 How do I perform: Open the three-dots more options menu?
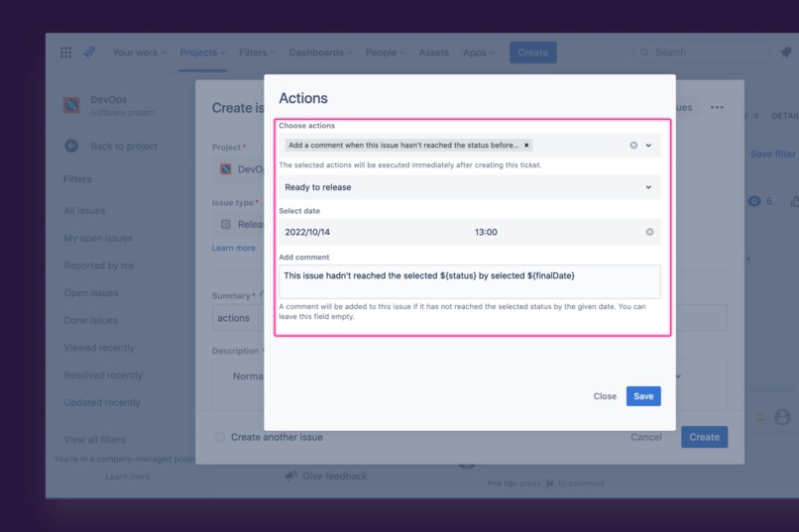click(x=717, y=107)
